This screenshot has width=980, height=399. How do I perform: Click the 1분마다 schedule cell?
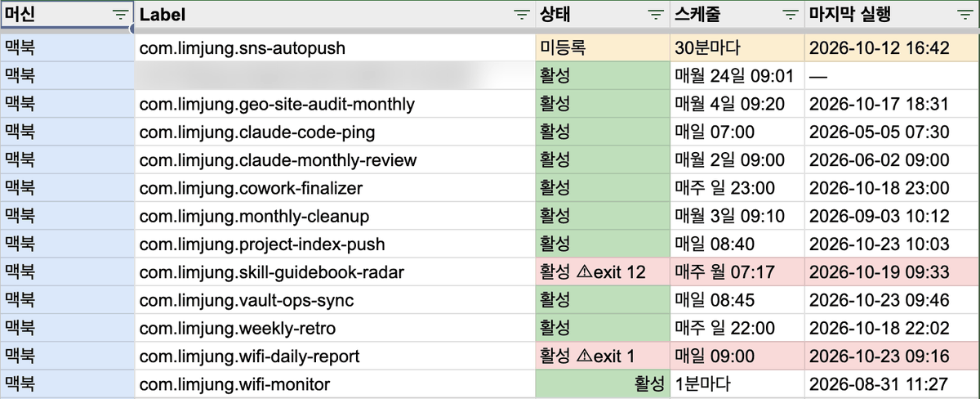pyautogui.click(x=737, y=384)
